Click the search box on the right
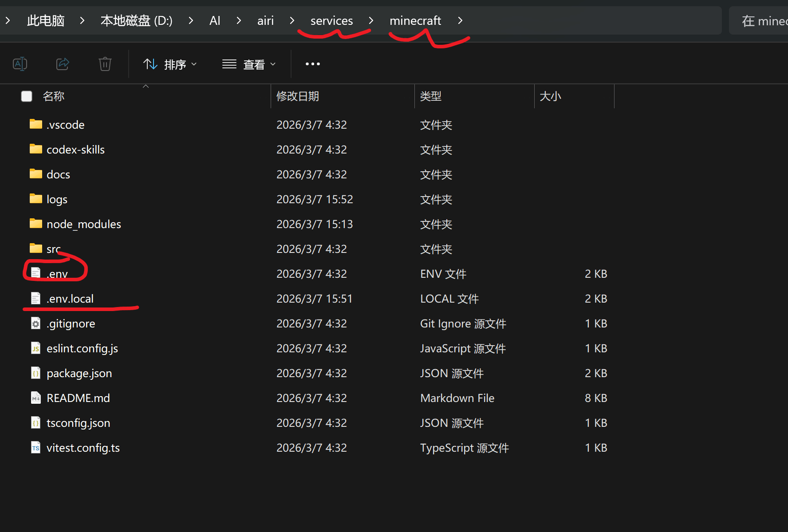Image resolution: width=788 pixels, height=532 pixels. 763,21
